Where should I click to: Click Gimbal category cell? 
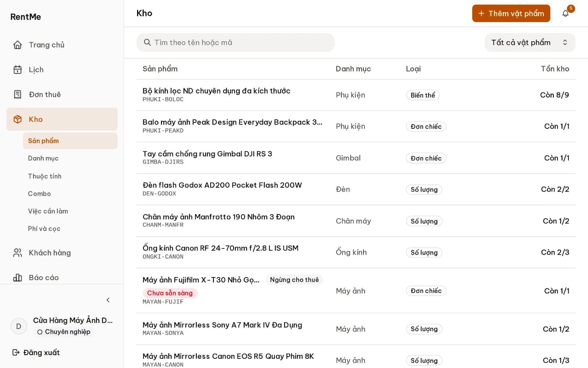[x=348, y=158]
